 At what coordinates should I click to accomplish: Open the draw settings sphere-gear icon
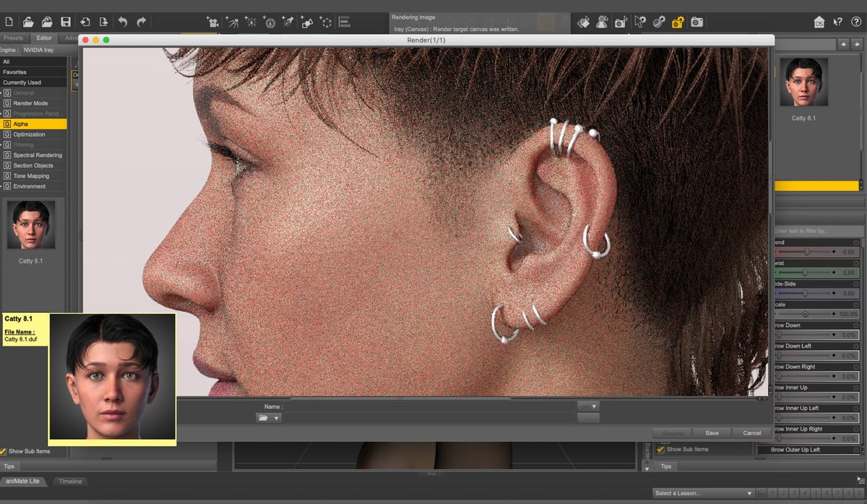(659, 22)
